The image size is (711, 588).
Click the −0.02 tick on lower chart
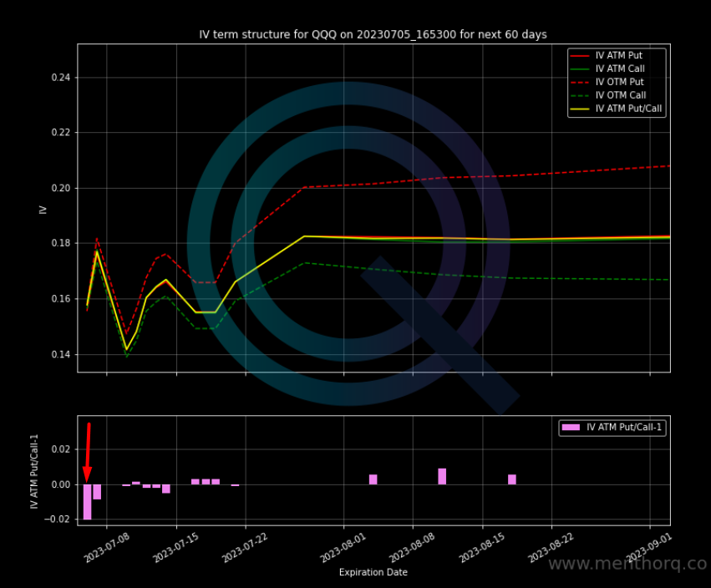(x=58, y=520)
